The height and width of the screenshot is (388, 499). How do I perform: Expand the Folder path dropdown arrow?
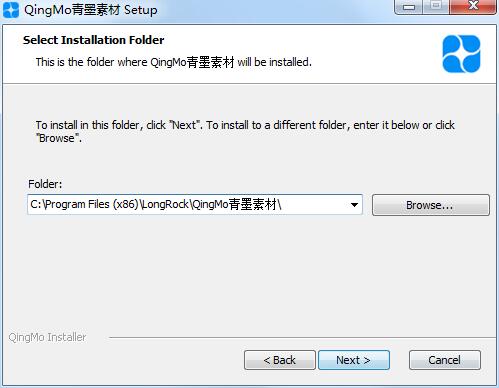tap(354, 205)
